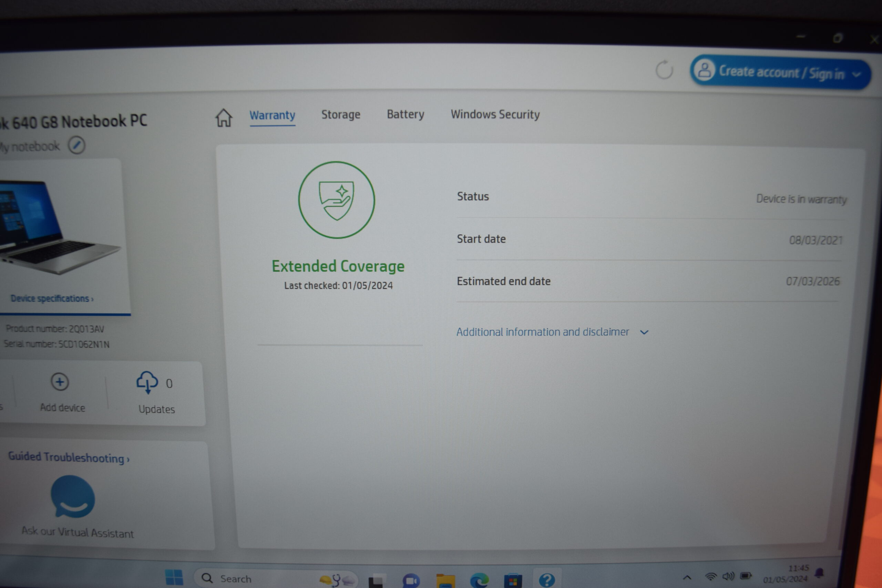Click the Extended Coverage shield icon
Viewport: 882px width, 588px height.
click(x=336, y=200)
